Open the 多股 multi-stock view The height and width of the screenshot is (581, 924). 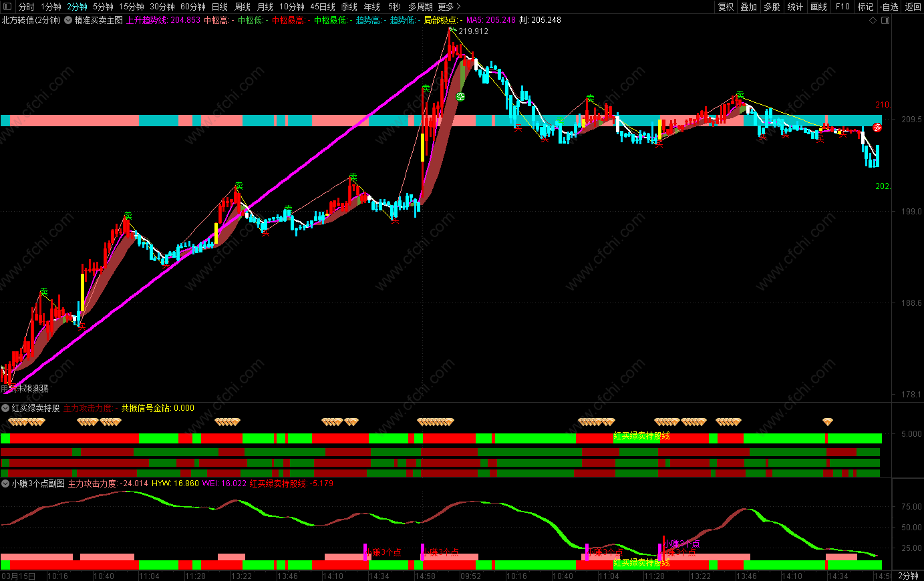772,7
